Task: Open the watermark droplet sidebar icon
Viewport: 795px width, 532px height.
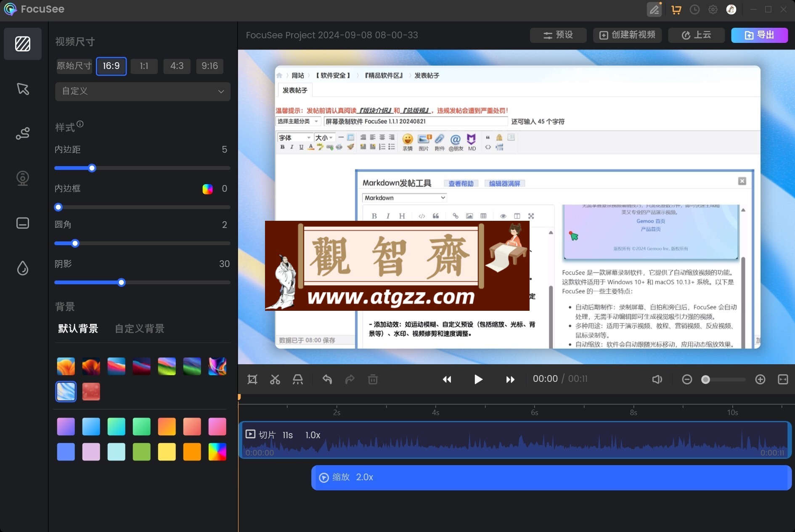Action: point(23,268)
